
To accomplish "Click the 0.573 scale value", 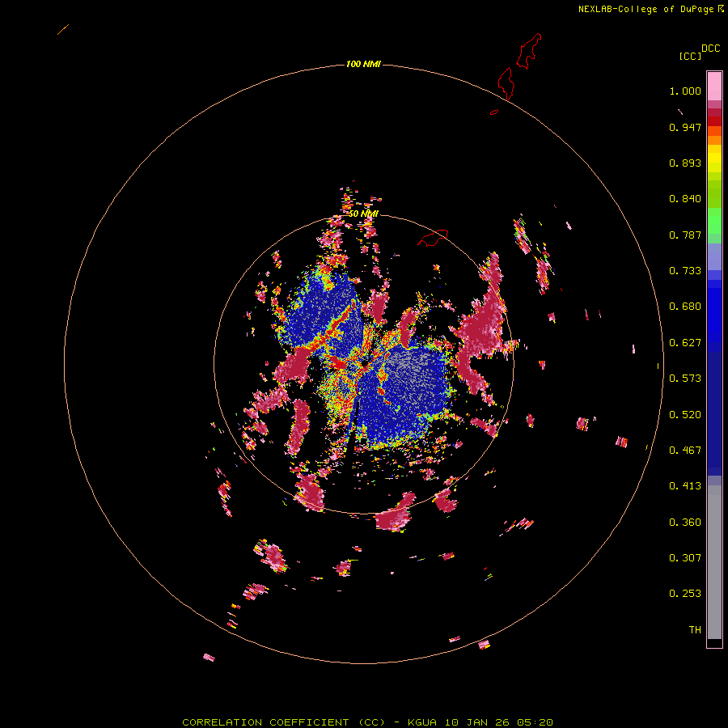I will [685, 379].
